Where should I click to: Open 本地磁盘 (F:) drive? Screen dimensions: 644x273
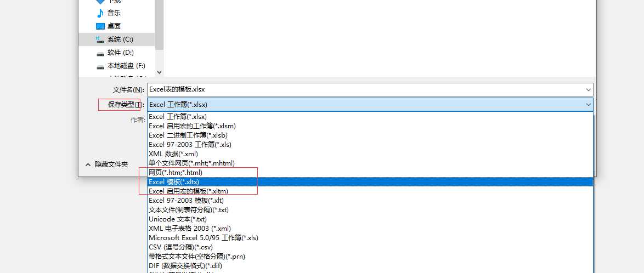[126, 66]
